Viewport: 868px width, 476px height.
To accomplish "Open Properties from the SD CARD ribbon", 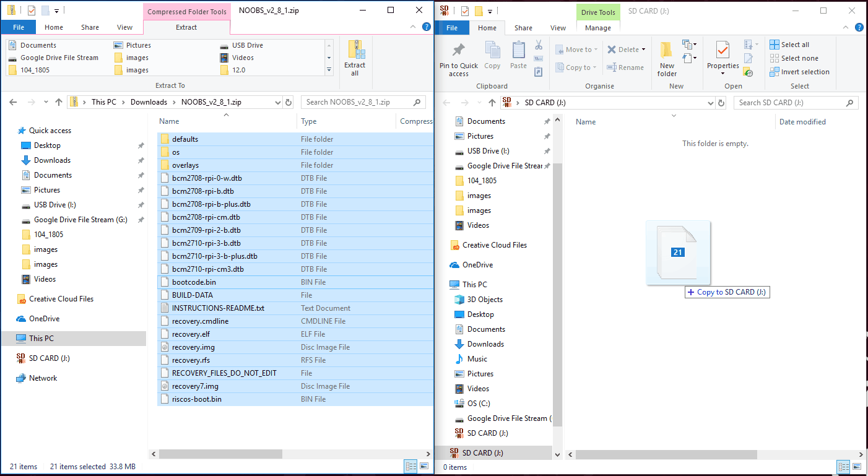I will [723, 56].
